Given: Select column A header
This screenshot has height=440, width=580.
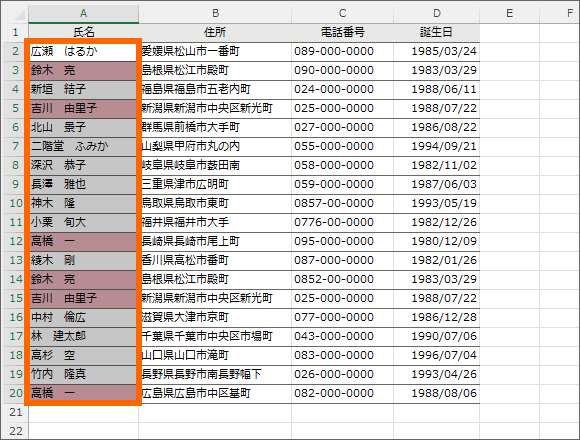Looking at the screenshot, I should tap(84, 13).
